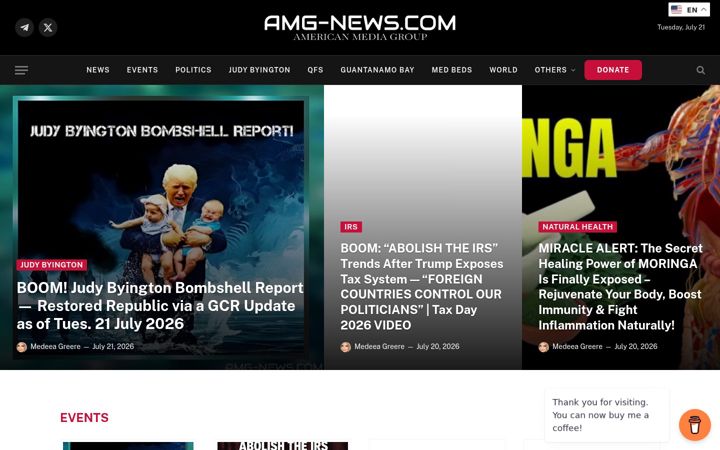
Task: Open the hamburger side menu
Action: (21, 70)
